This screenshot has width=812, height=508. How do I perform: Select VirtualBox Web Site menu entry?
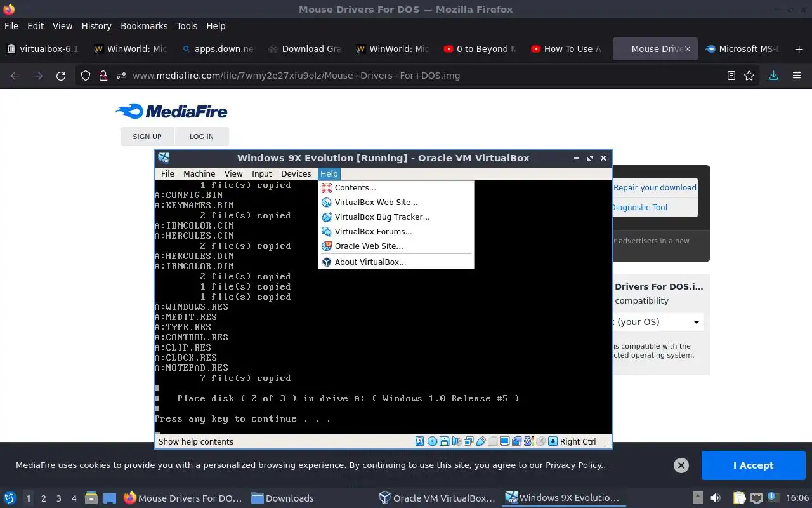point(396,203)
